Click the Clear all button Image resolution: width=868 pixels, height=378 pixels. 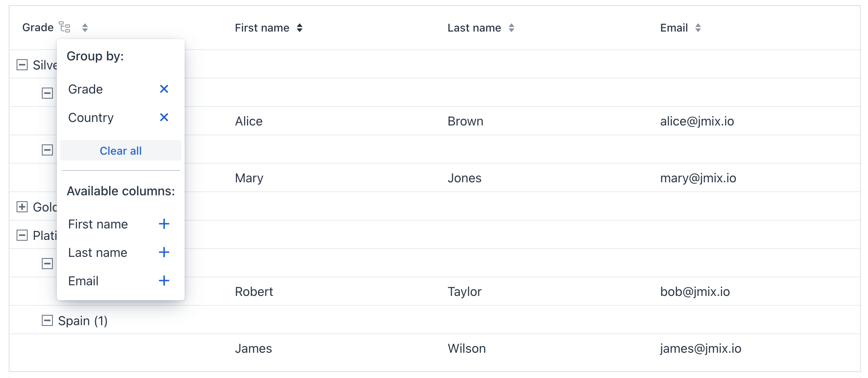121,151
